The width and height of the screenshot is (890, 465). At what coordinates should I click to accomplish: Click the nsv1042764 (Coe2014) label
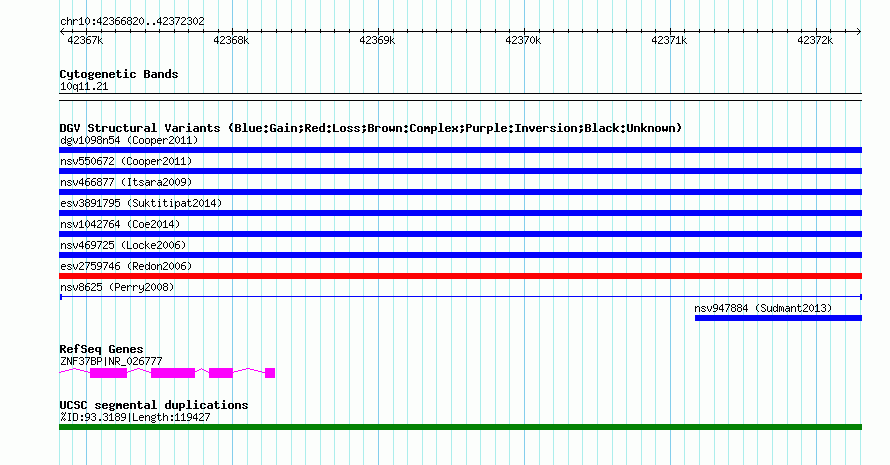pos(120,224)
